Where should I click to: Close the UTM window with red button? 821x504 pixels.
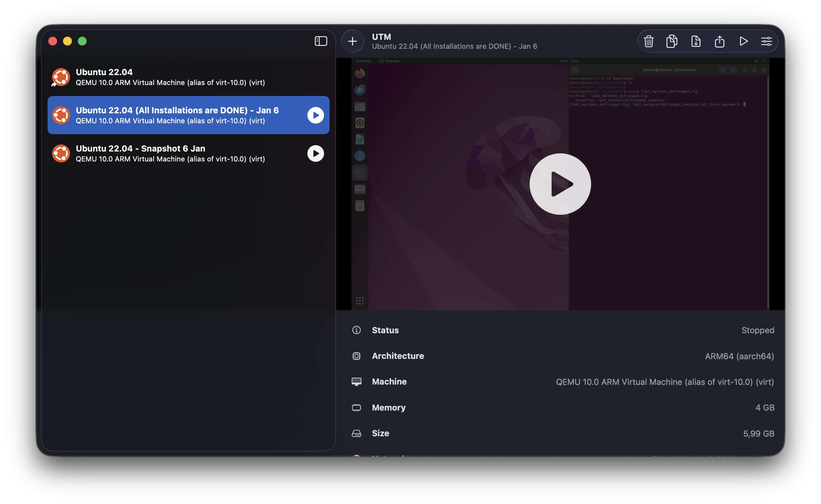coord(53,41)
